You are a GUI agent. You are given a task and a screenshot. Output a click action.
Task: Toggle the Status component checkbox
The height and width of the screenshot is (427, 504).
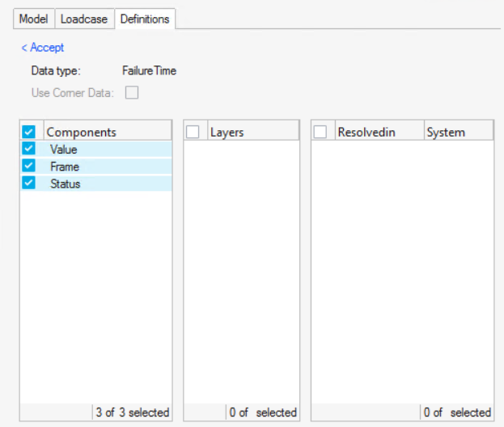click(29, 183)
